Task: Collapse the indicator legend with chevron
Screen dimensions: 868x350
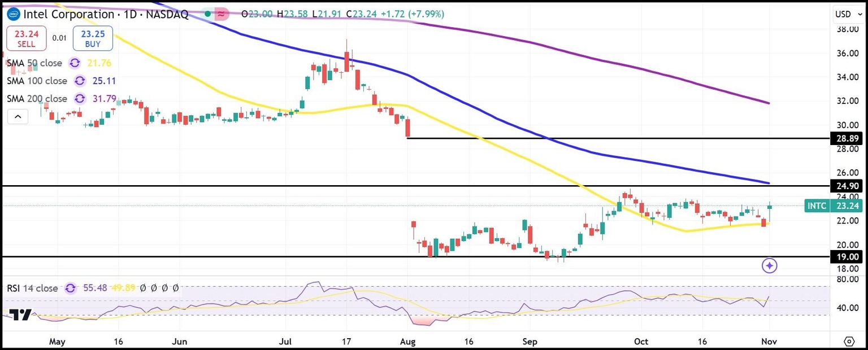Action: pyautogui.click(x=18, y=117)
